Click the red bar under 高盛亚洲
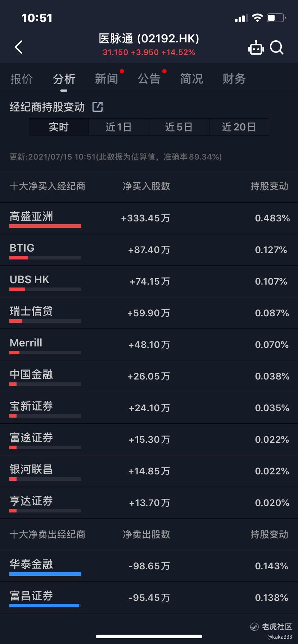The width and height of the screenshot is (298, 644). [x=45, y=226]
